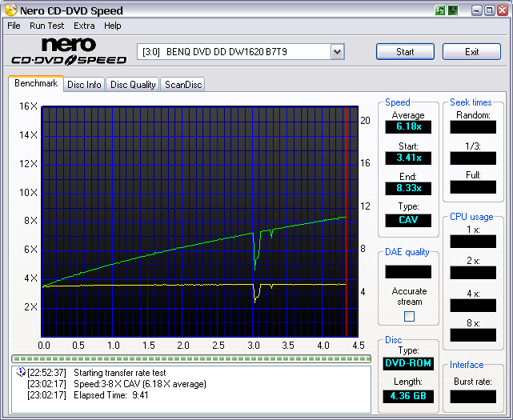Click the drive dropdown arrow button

click(337, 52)
